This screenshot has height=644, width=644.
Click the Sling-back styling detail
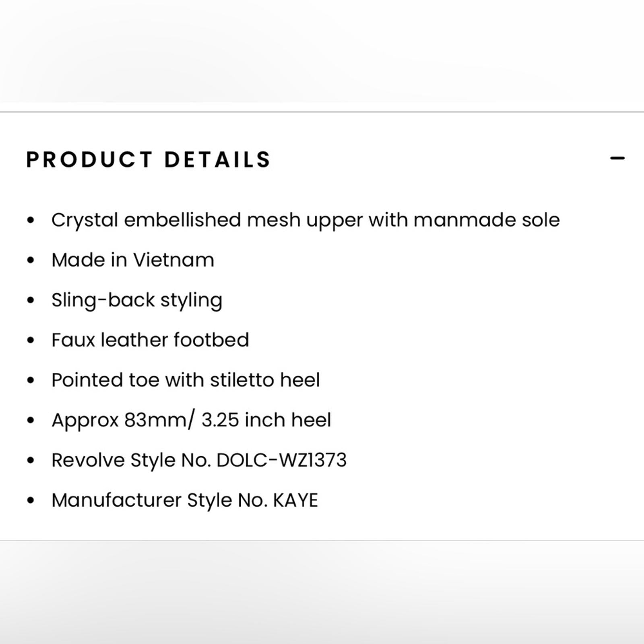click(137, 301)
